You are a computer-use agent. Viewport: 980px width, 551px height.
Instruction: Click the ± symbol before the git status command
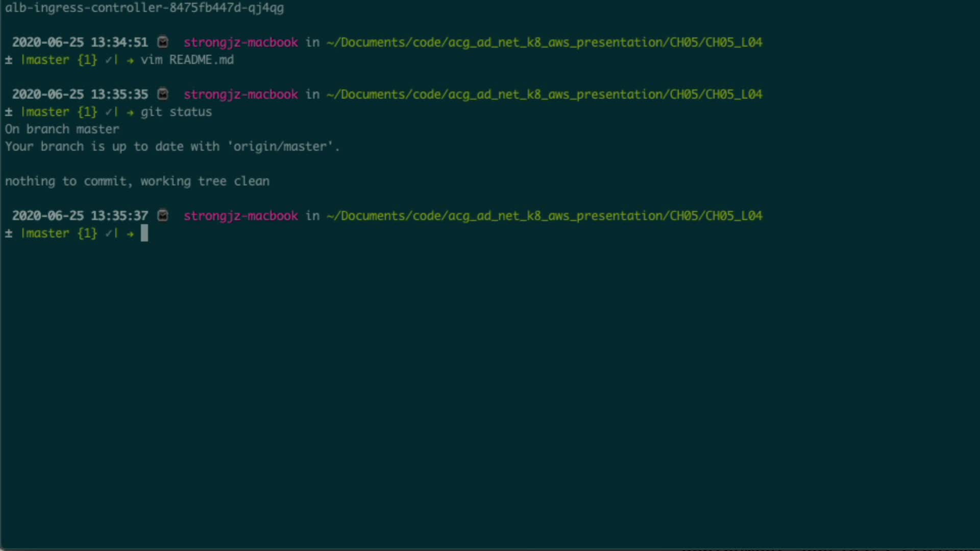[9, 112]
